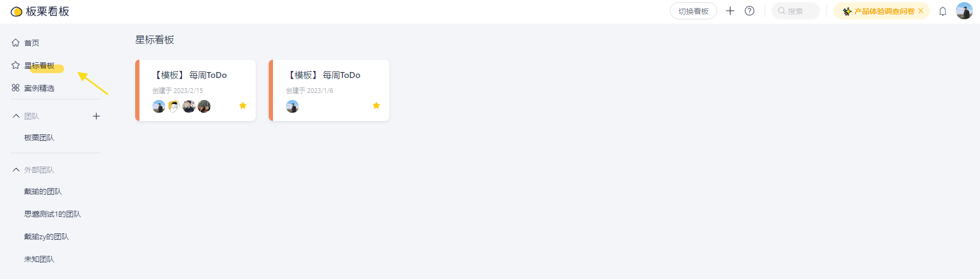The height and width of the screenshot is (279, 980).
Task: Click the plus icon in top bar
Action: pyautogui.click(x=730, y=11)
